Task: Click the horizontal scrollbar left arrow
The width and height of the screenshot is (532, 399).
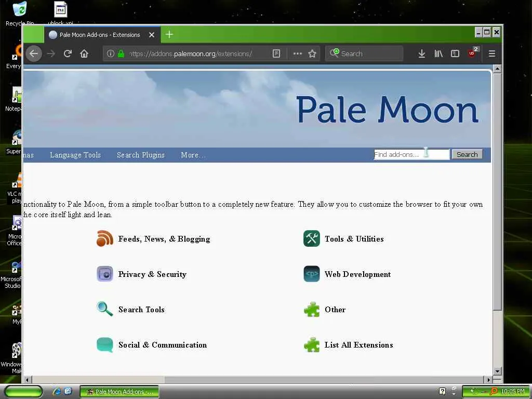Action: pos(27,379)
